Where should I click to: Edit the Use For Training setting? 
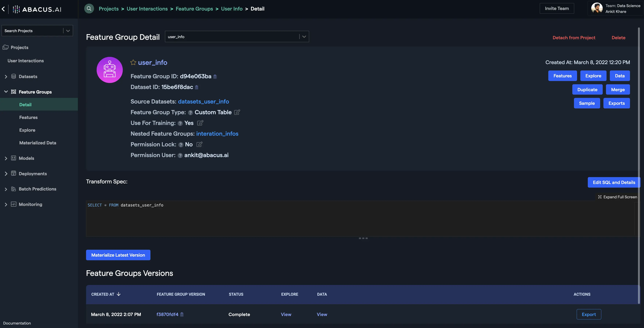[x=200, y=123]
